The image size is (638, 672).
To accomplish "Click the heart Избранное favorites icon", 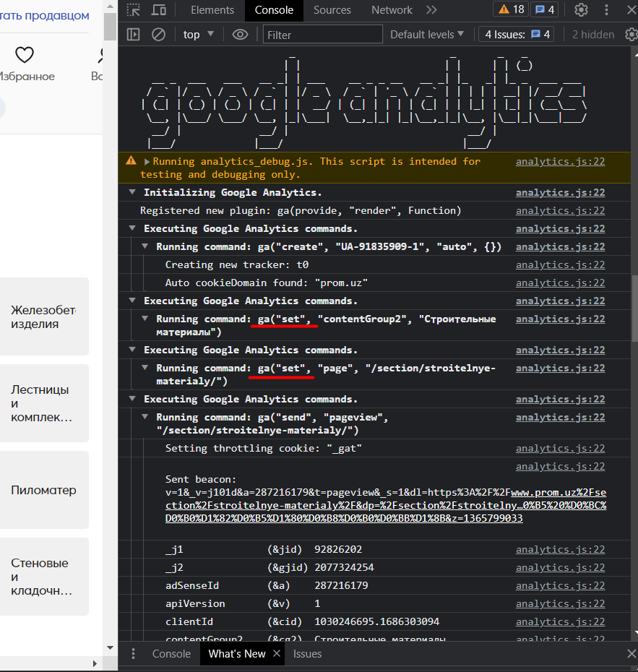I will tap(25, 55).
